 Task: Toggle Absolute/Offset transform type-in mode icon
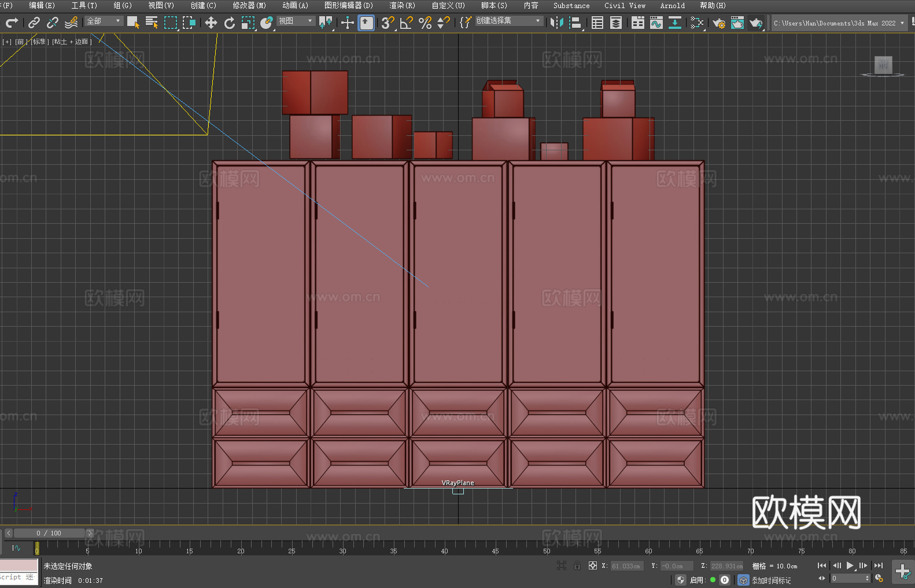(x=592, y=565)
